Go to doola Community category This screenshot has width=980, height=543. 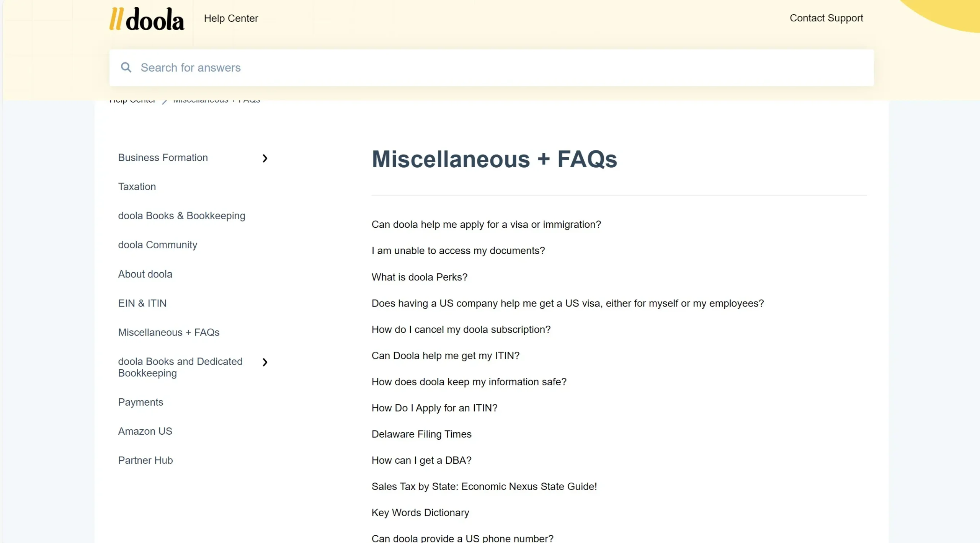click(x=158, y=245)
